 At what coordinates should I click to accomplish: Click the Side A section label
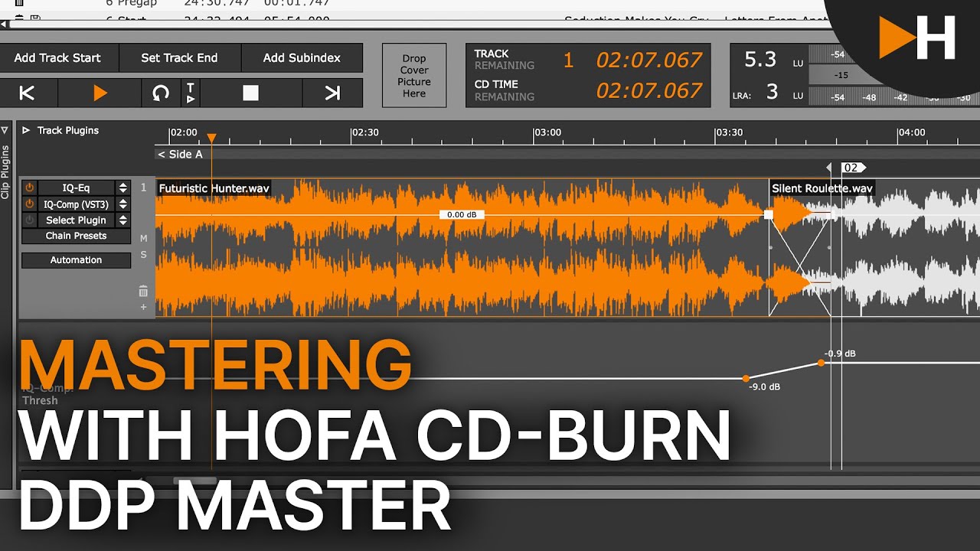click(x=181, y=154)
